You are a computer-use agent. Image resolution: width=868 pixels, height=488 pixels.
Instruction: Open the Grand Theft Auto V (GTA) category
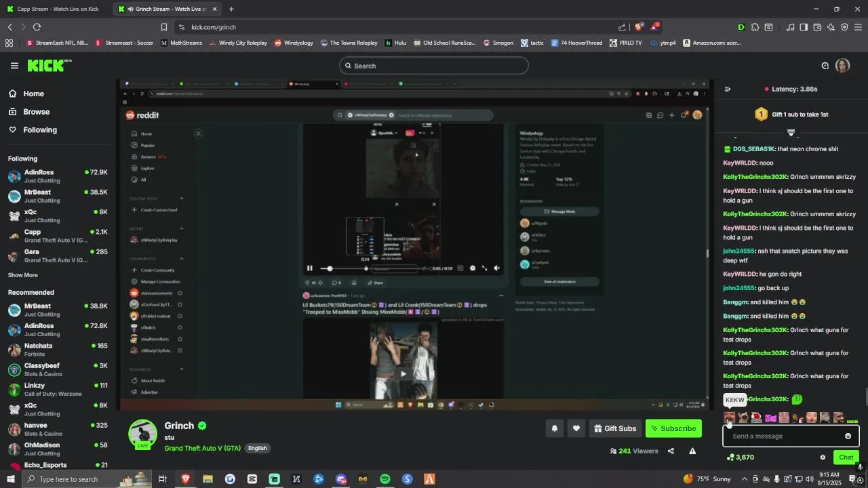pyautogui.click(x=202, y=448)
